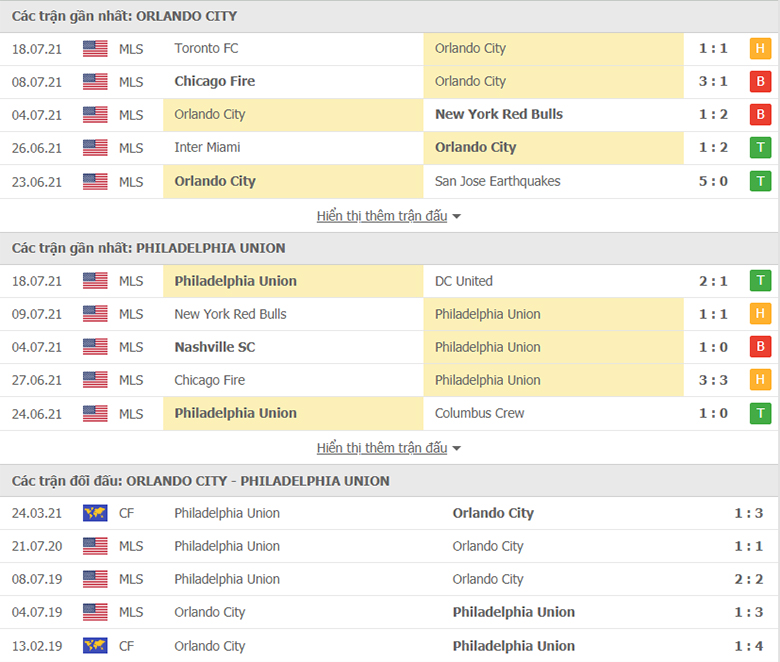This screenshot has height=662, width=780.
Task: Click the red B badge for Nashville SC match
Action: click(760, 347)
